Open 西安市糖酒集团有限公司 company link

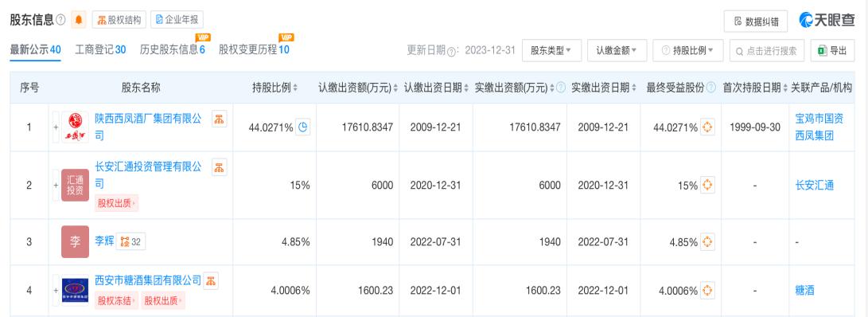pos(148,280)
